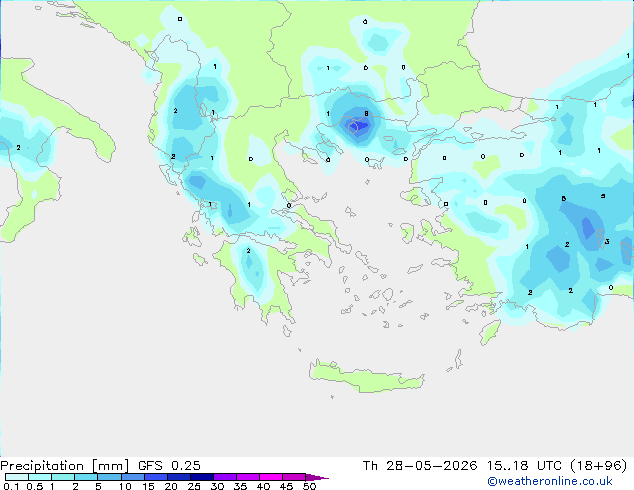Click the 0.5–1 mm legend color swatch
The height and width of the screenshot is (490, 634).
coord(40,477)
